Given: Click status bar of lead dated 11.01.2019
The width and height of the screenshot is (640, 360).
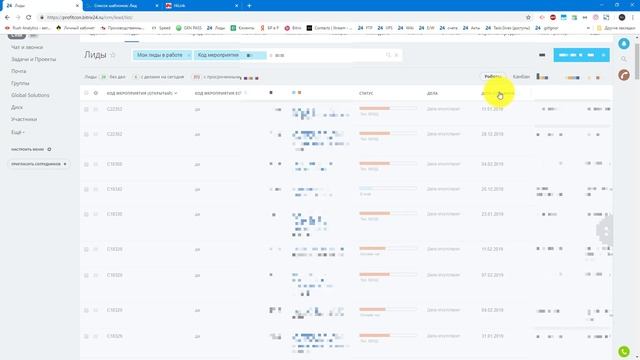Looking at the screenshot, I should [x=388, y=109].
